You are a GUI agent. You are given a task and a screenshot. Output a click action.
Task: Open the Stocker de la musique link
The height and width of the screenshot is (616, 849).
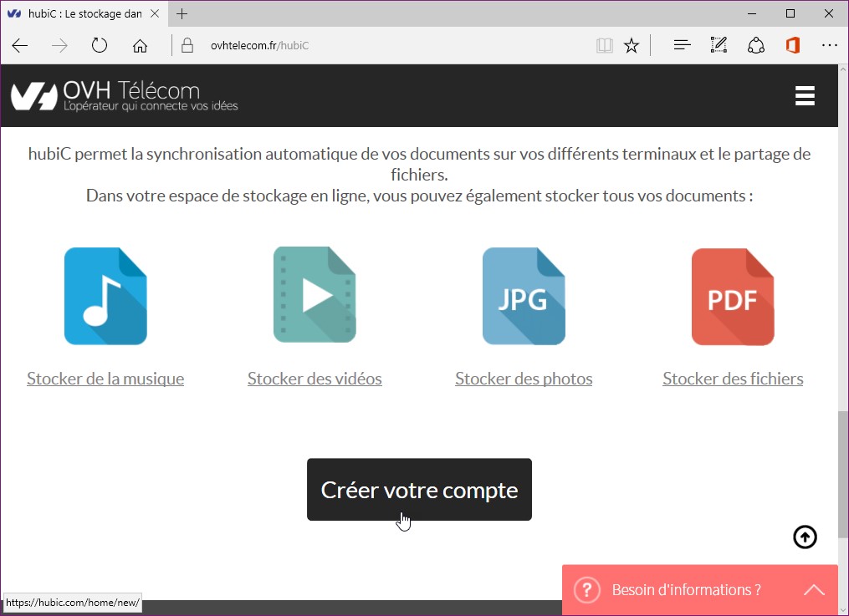(105, 379)
